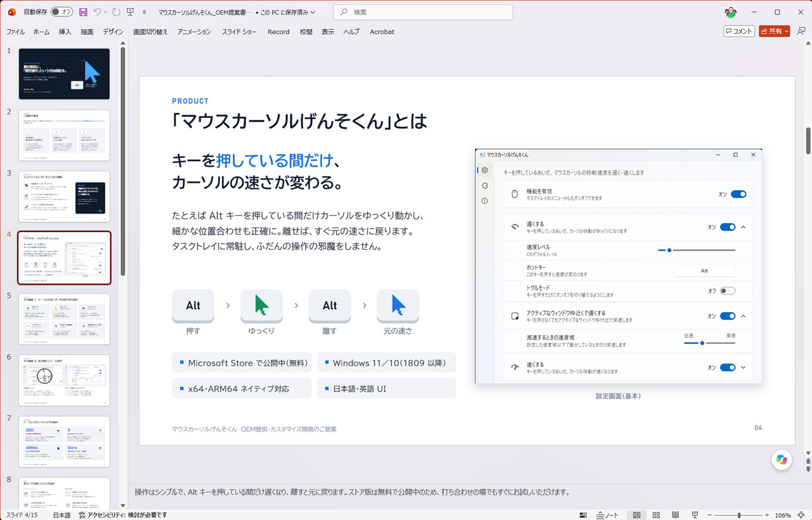Click the presenter coaching person icon
812x520 pixels.
click(802, 31)
